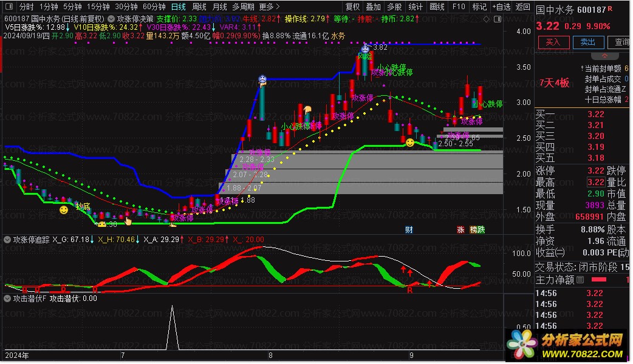Click the month 9 label on time axis
The image size is (633, 364).
(411, 355)
